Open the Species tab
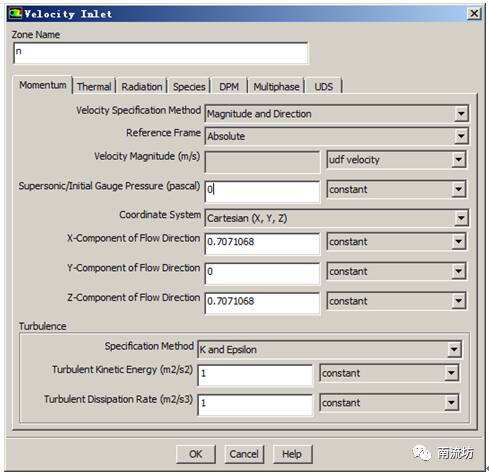The width and height of the screenshot is (489, 475). (189, 87)
